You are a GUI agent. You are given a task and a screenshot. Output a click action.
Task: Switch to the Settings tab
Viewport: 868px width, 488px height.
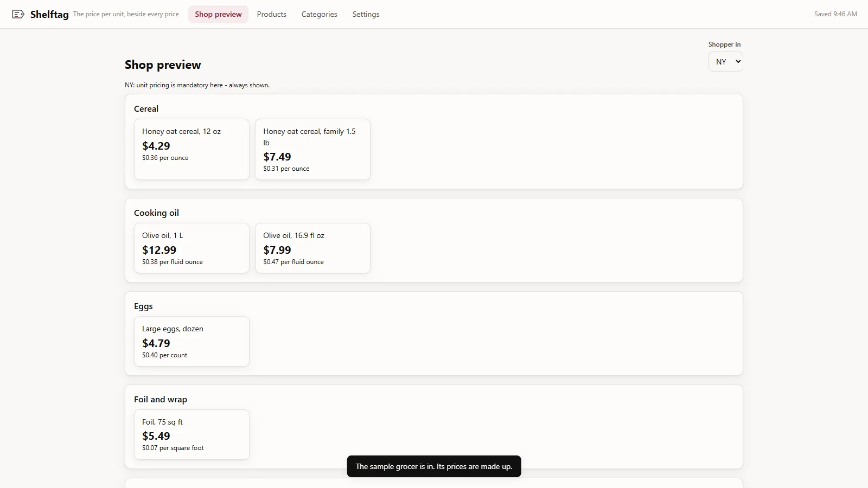366,14
